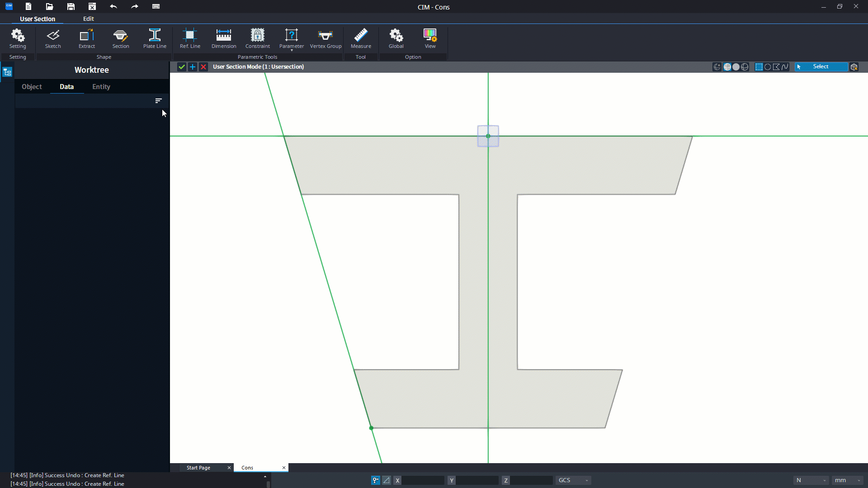This screenshot has width=868, height=488.
Task: Open the Edit ribbon tab
Action: pos(89,19)
